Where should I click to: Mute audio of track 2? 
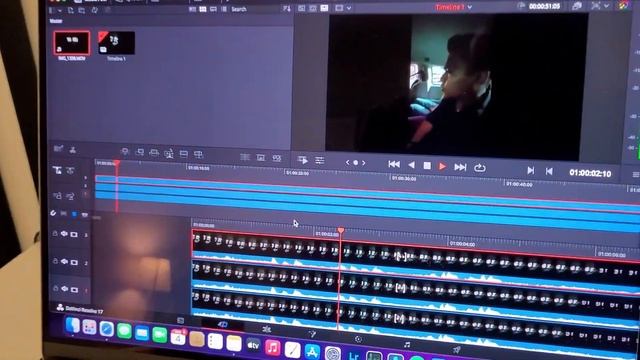(x=64, y=262)
